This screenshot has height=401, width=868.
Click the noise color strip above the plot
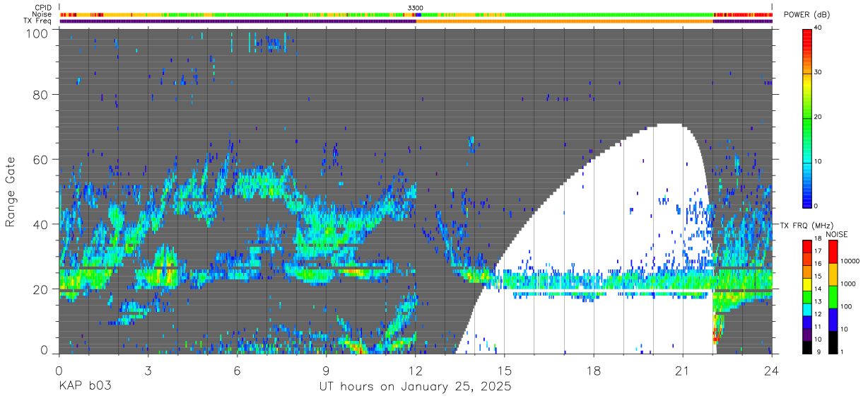416,14
